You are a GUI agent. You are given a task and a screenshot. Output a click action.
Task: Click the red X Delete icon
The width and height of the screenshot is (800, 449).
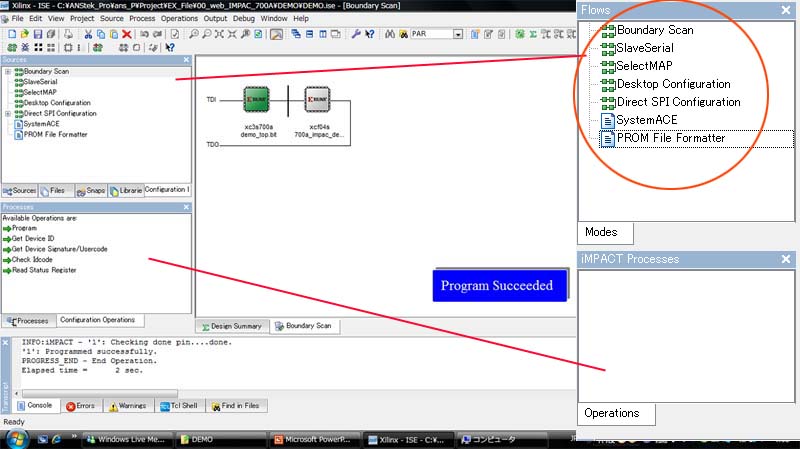click(127, 34)
